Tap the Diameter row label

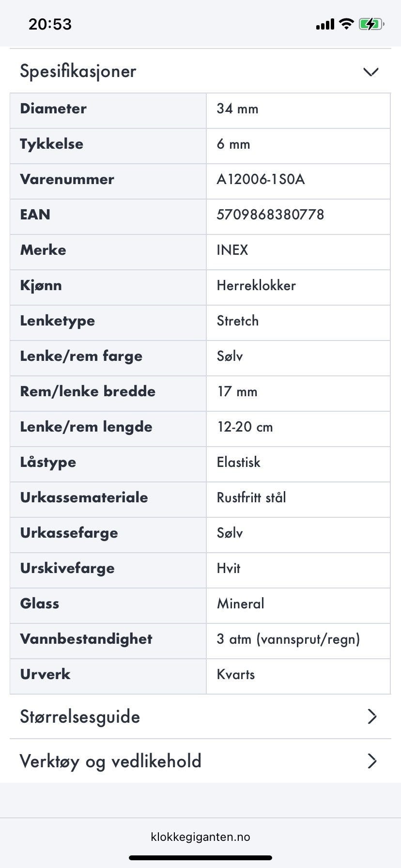click(x=53, y=108)
